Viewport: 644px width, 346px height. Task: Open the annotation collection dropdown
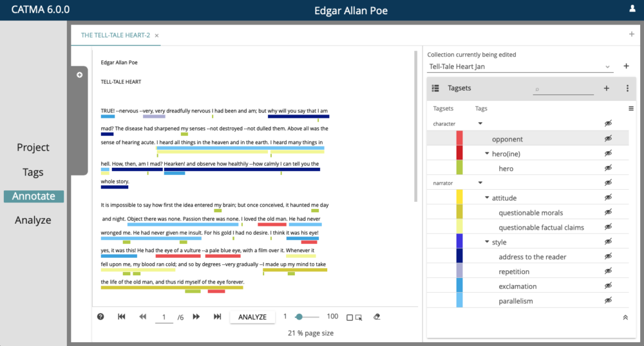click(607, 66)
